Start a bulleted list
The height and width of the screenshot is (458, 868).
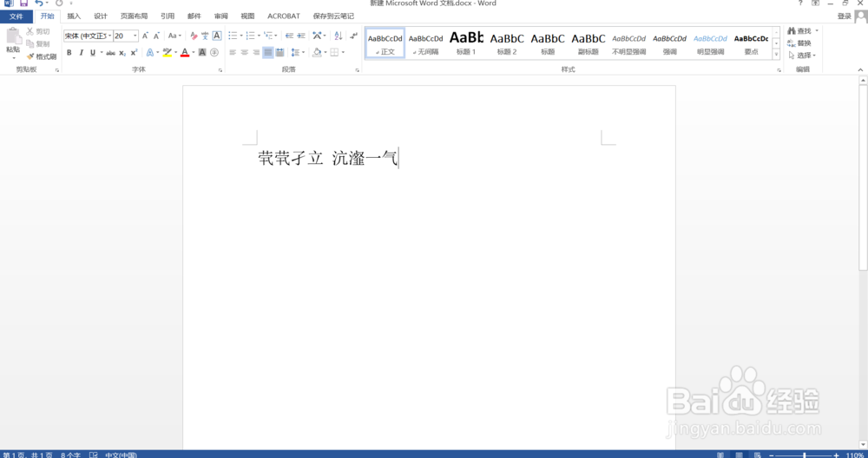(x=233, y=36)
